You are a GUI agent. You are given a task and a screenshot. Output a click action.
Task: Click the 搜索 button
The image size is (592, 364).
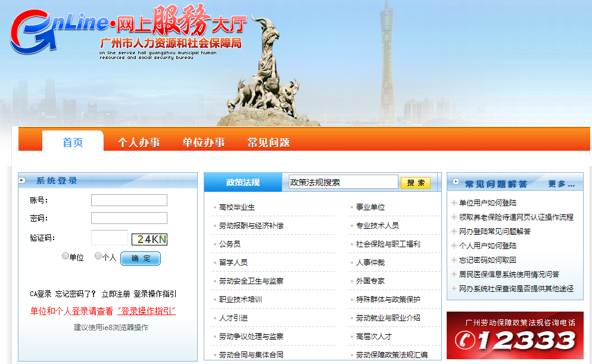tap(416, 183)
